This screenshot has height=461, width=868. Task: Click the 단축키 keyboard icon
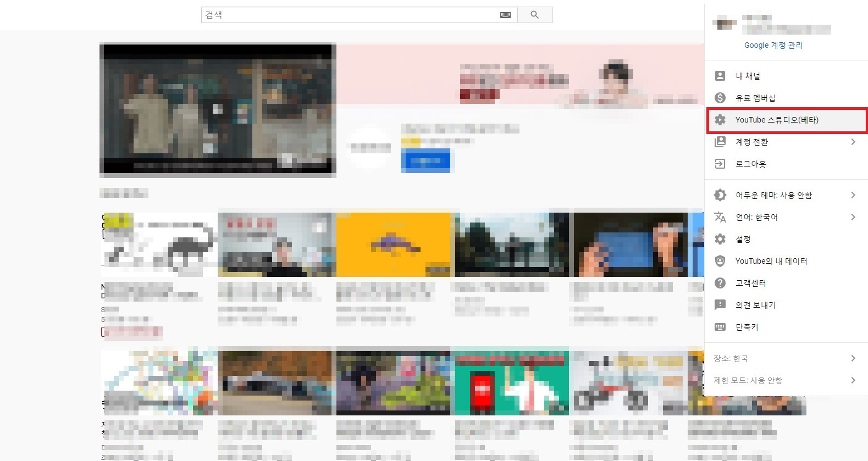[720, 327]
